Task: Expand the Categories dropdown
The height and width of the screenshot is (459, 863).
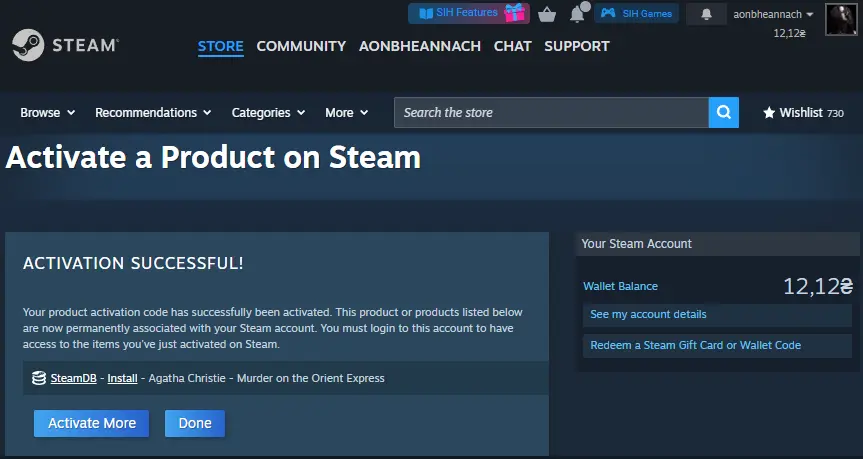Action: [x=268, y=112]
